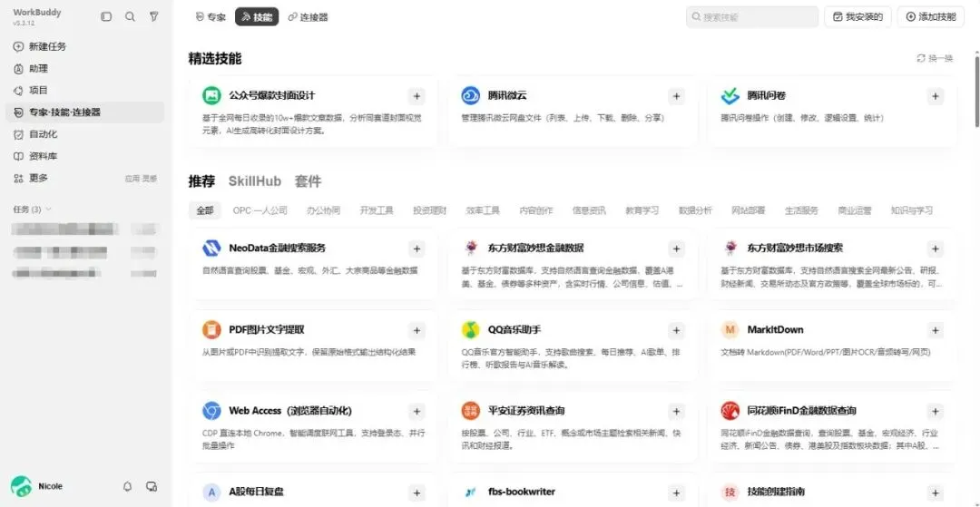
Task: Click the 添加技能 button
Action: tap(931, 17)
